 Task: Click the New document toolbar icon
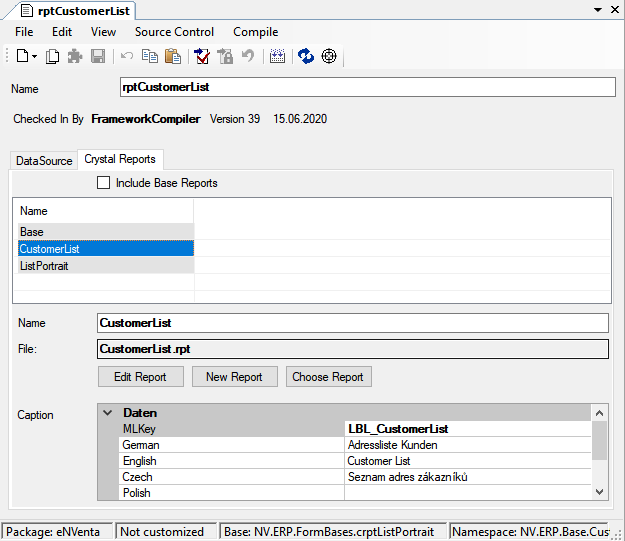tap(22, 56)
